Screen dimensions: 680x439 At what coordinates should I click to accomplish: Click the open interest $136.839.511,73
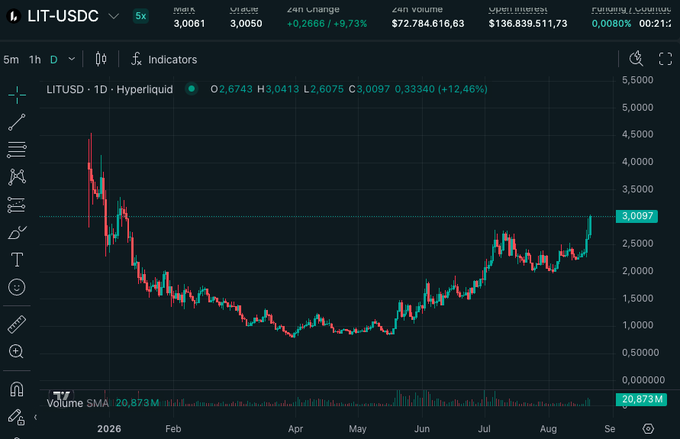tap(528, 23)
